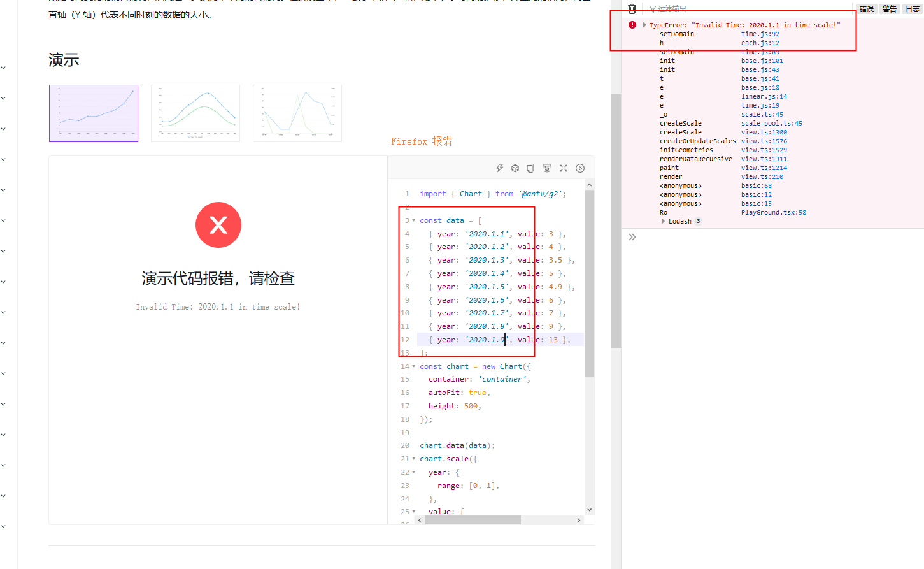Viewport: 924px width, 569px height.
Task: Open the each.js:12 source link
Action: [760, 43]
